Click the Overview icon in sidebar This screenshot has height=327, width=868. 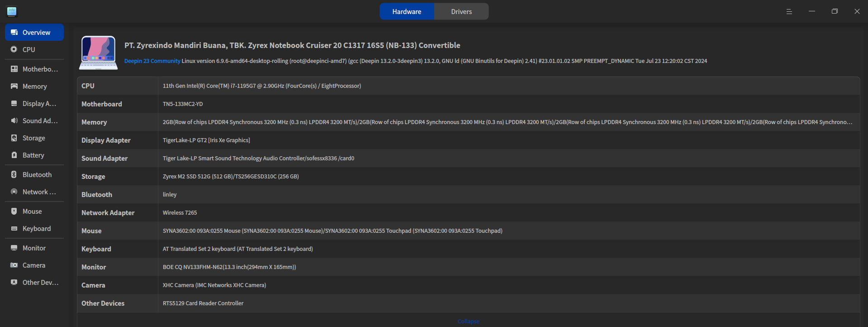coord(14,32)
